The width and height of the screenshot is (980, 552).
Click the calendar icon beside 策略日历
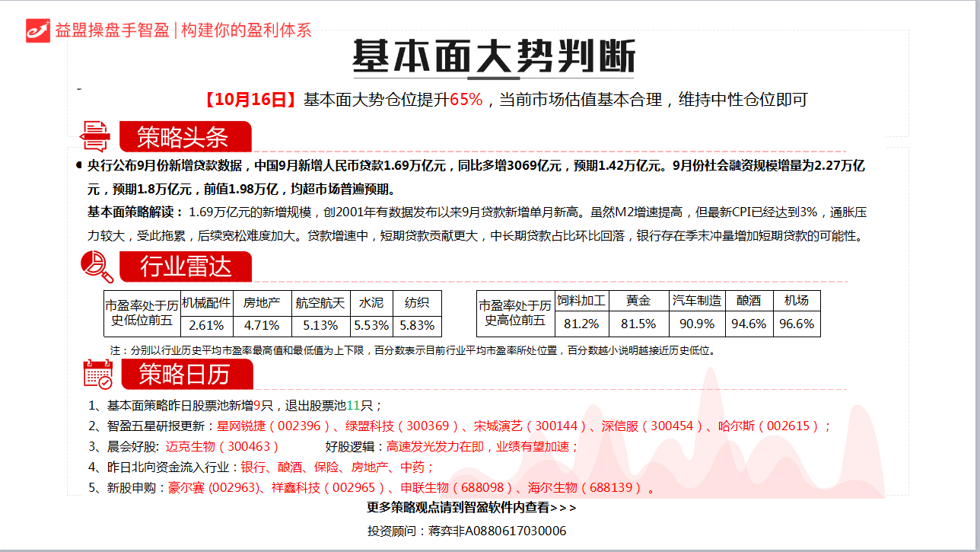[x=97, y=374]
